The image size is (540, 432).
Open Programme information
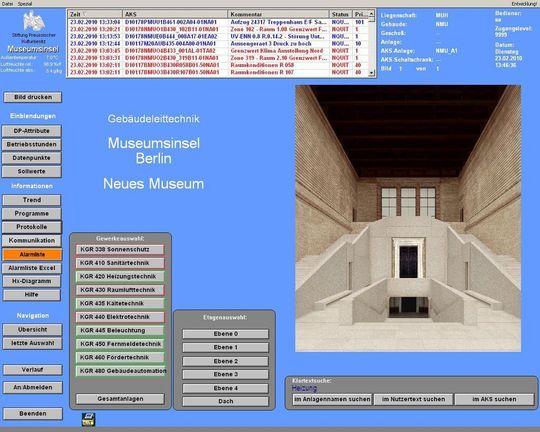[32, 214]
